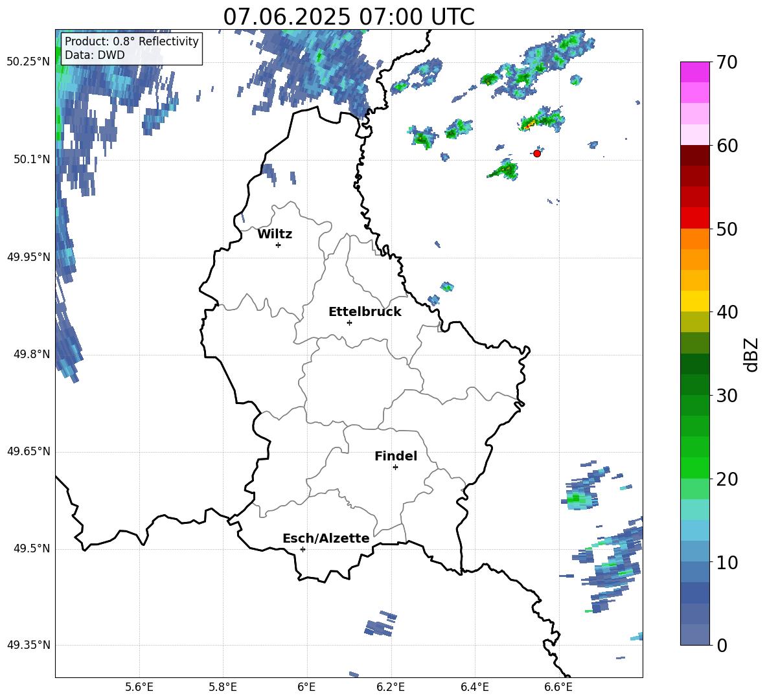Click the Wiltz city label
The image size is (767, 700).
tap(275, 234)
